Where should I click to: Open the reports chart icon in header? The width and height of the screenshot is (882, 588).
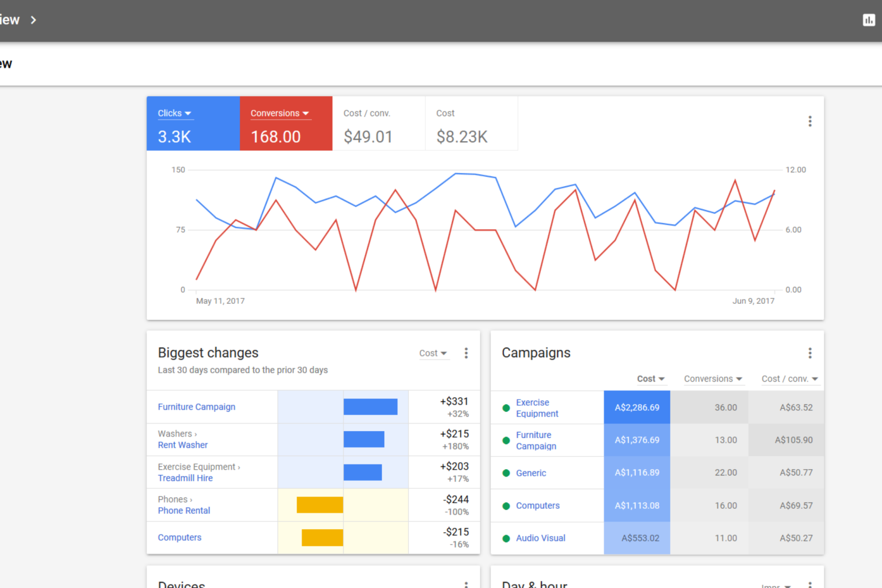869,20
